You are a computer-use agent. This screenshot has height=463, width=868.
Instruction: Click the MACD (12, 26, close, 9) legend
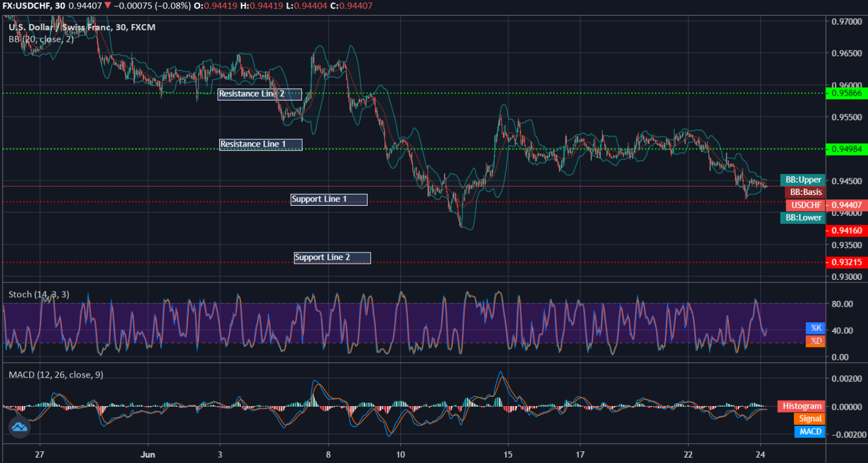[x=56, y=375]
